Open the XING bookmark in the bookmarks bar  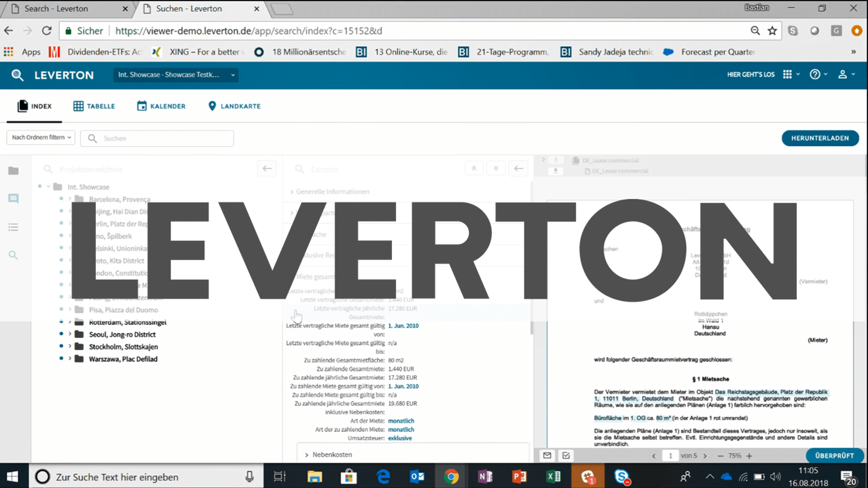coord(198,52)
